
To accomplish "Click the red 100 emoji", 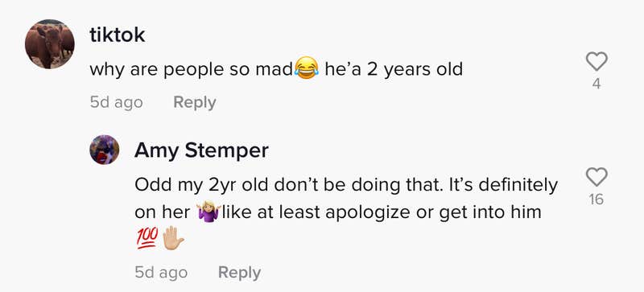I will coord(147,240).
